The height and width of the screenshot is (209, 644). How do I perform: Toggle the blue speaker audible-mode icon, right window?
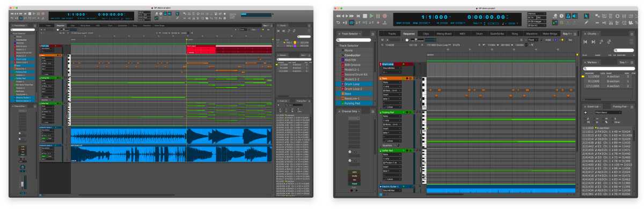(574, 16)
